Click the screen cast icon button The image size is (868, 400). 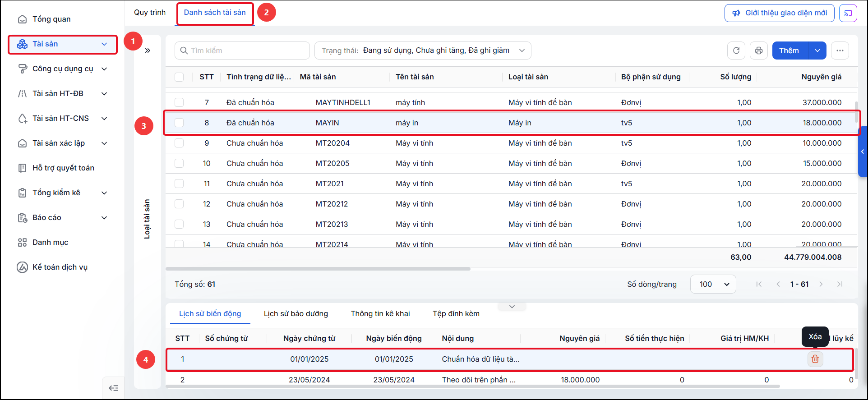point(848,13)
